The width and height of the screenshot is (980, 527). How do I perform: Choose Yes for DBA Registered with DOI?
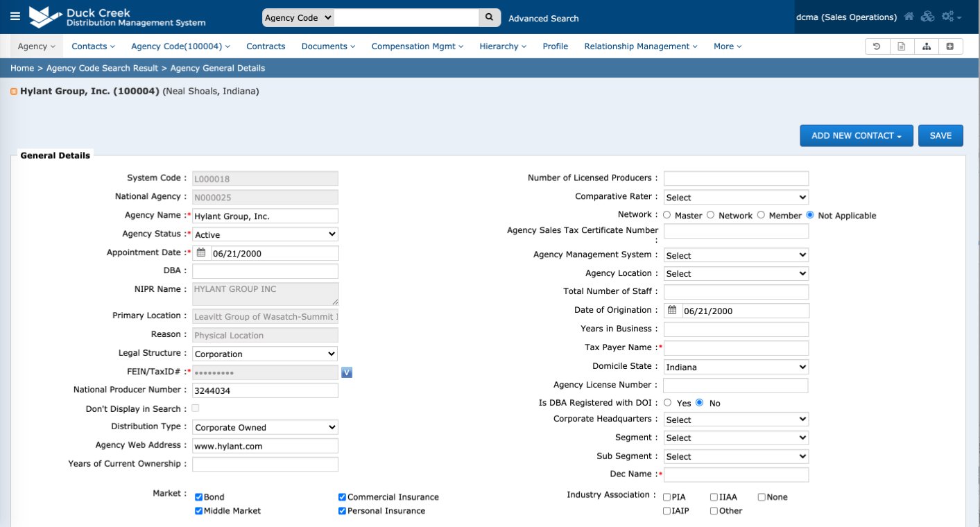point(667,402)
